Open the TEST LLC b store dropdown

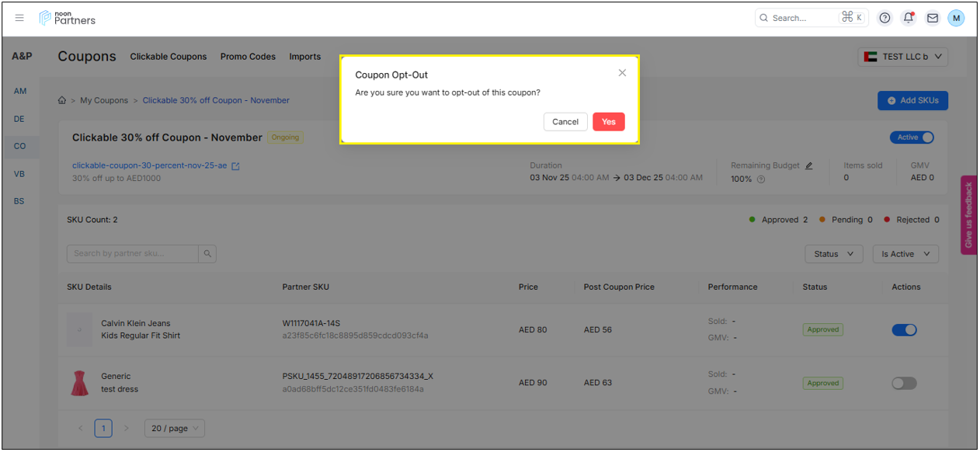(903, 57)
